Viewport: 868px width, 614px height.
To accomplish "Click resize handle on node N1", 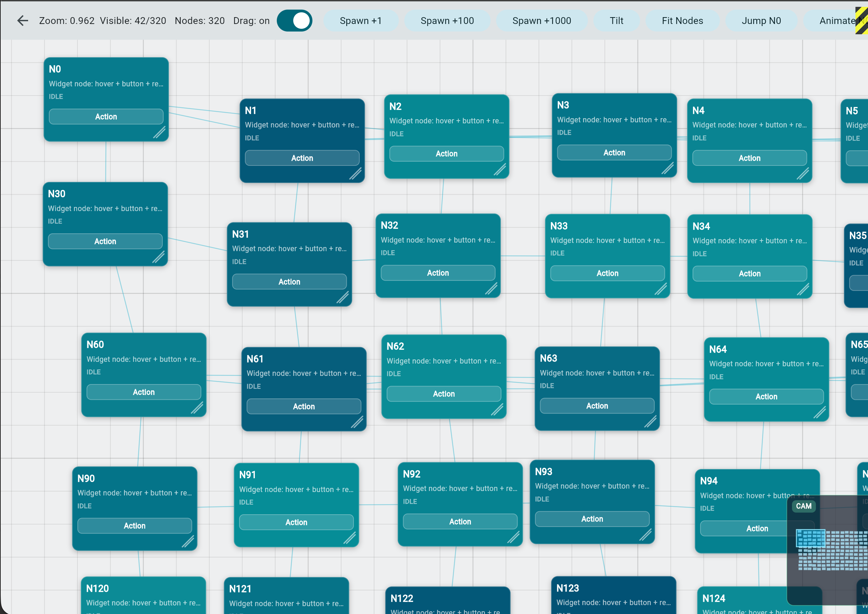I will pos(355,174).
